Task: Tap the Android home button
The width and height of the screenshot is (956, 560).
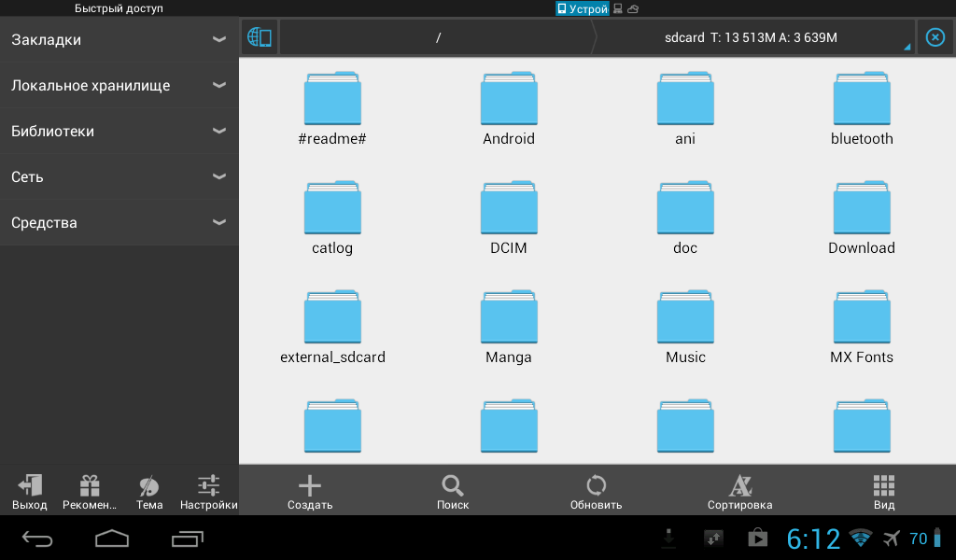Action: pyautogui.click(x=112, y=539)
